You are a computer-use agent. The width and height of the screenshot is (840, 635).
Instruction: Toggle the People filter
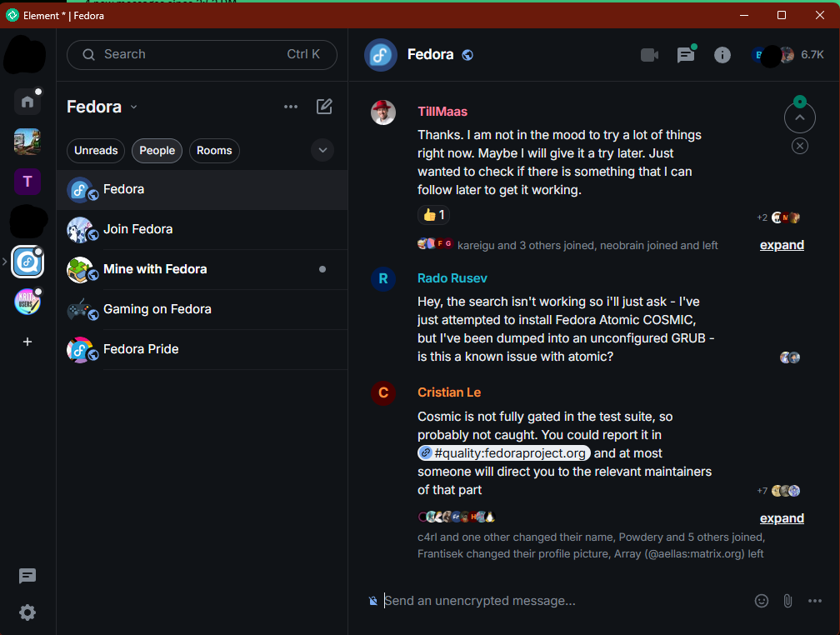(x=157, y=151)
